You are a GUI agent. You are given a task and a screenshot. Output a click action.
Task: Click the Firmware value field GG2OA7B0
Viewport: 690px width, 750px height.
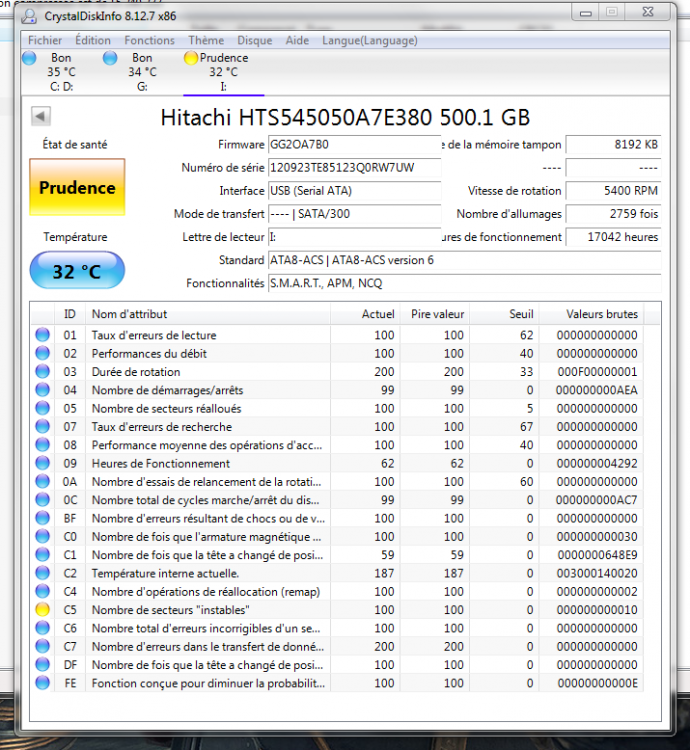(x=353, y=144)
